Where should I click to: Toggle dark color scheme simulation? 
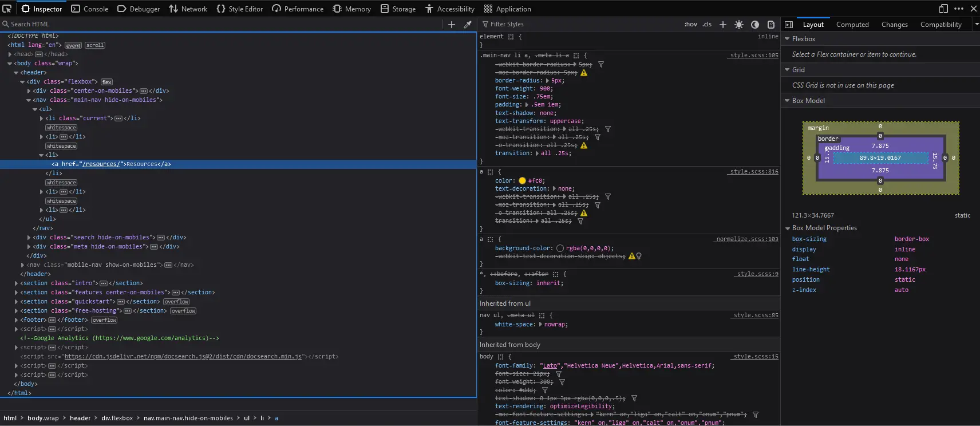click(x=755, y=24)
